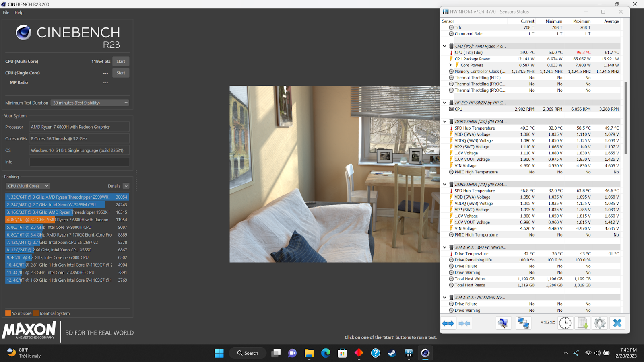
Task: Open CPU (Multi Core) ranking dropdown
Action: 27,186
